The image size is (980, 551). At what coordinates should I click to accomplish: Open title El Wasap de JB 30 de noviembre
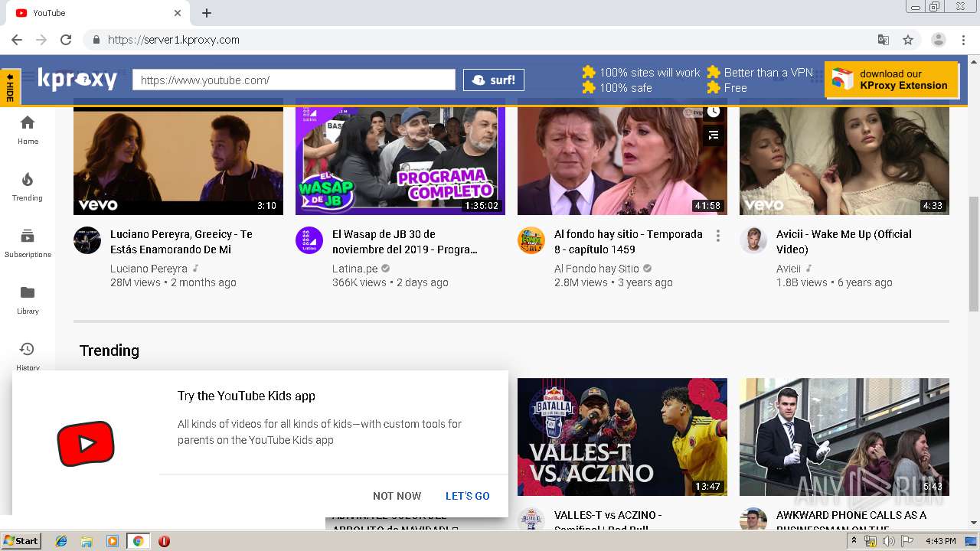[405, 242]
